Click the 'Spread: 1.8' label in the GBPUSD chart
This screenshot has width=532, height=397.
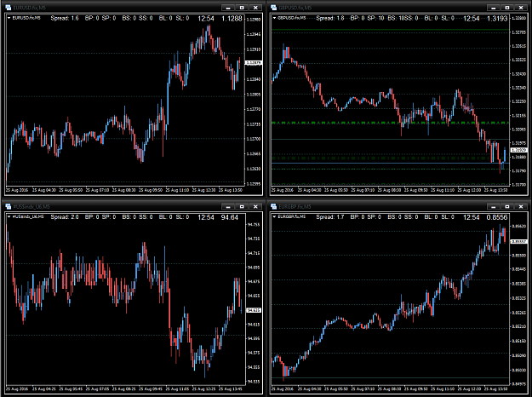(x=330, y=19)
